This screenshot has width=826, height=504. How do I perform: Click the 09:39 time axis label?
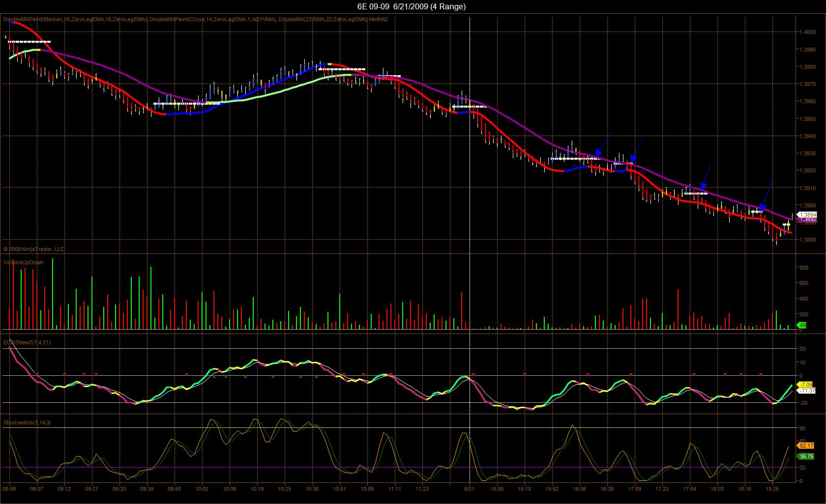pos(147,489)
